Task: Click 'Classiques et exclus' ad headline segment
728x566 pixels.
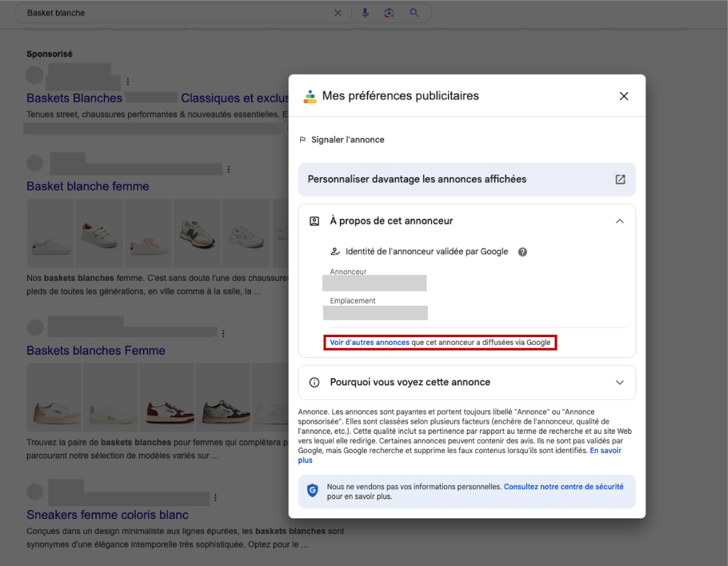Action: tap(235, 98)
